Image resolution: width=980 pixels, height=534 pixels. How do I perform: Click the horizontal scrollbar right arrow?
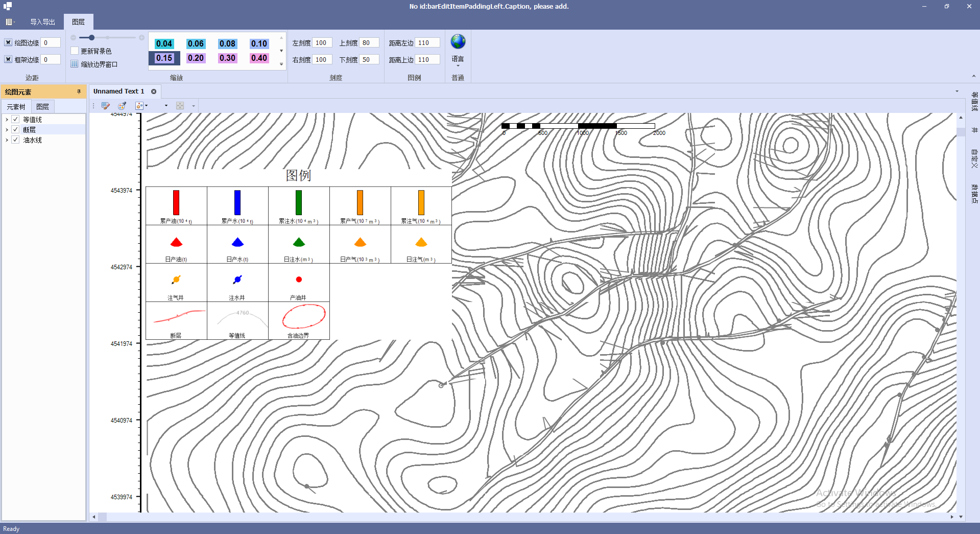[x=952, y=517]
